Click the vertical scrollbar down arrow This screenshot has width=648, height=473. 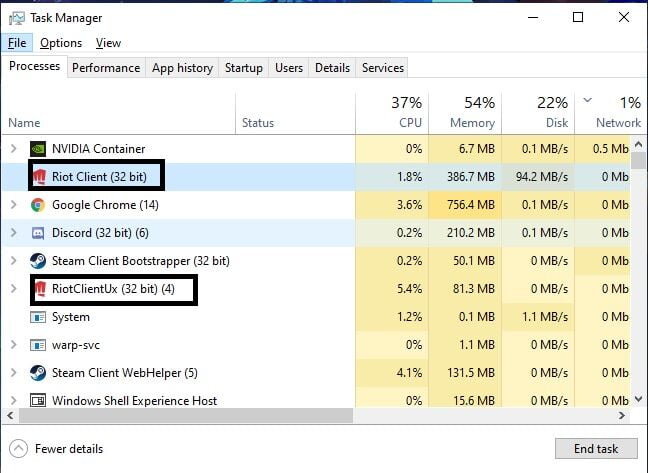638,399
